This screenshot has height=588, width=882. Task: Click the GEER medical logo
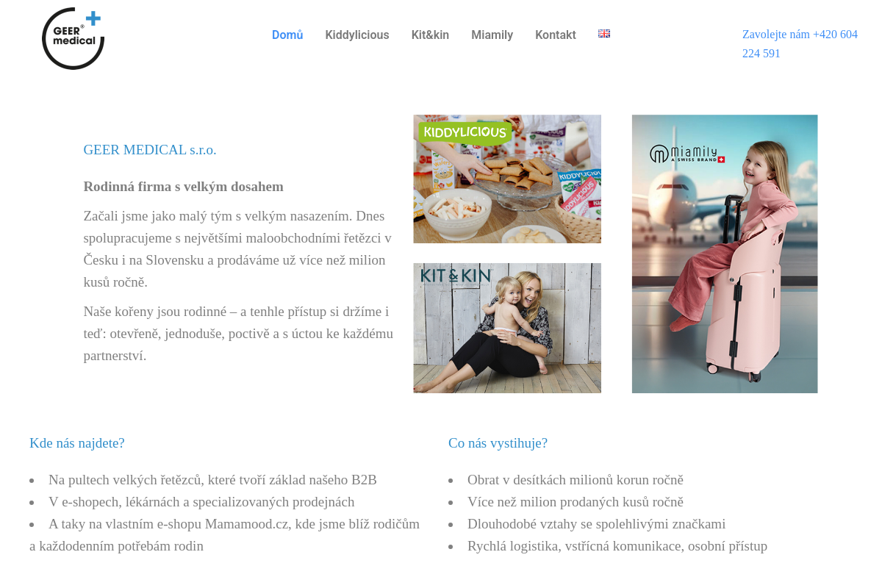point(73,39)
